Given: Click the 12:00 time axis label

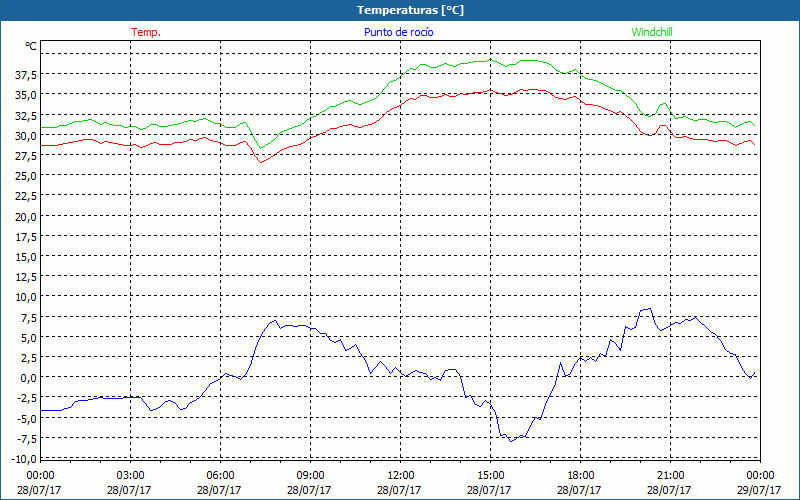Looking at the screenshot, I should [401, 476].
